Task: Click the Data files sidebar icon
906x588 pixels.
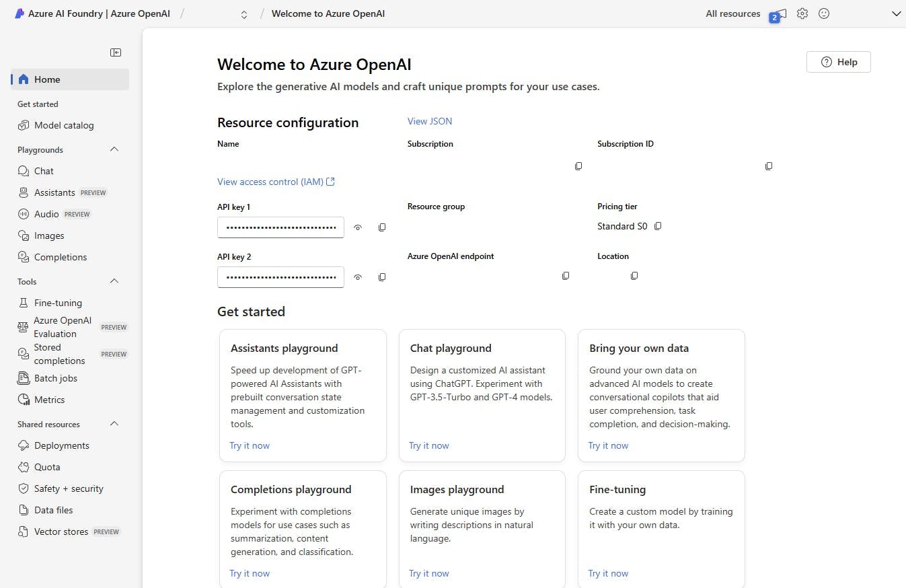Action: [24, 510]
